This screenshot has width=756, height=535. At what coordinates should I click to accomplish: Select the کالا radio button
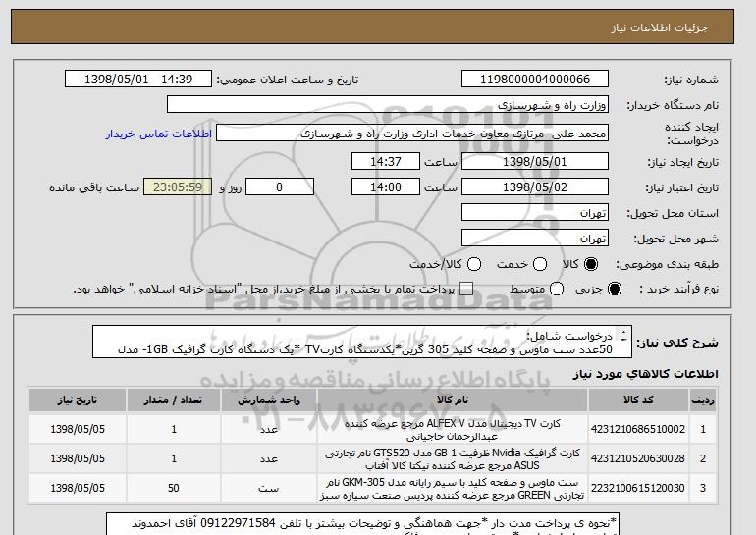pyautogui.click(x=591, y=264)
